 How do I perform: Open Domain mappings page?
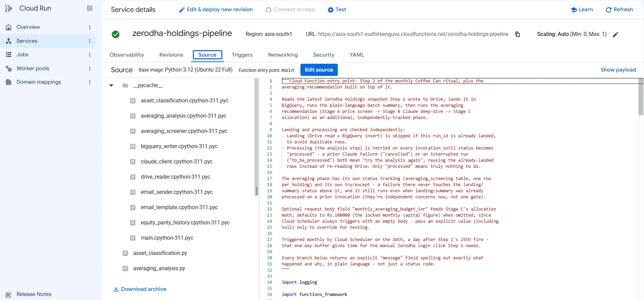click(x=39, y=82)
